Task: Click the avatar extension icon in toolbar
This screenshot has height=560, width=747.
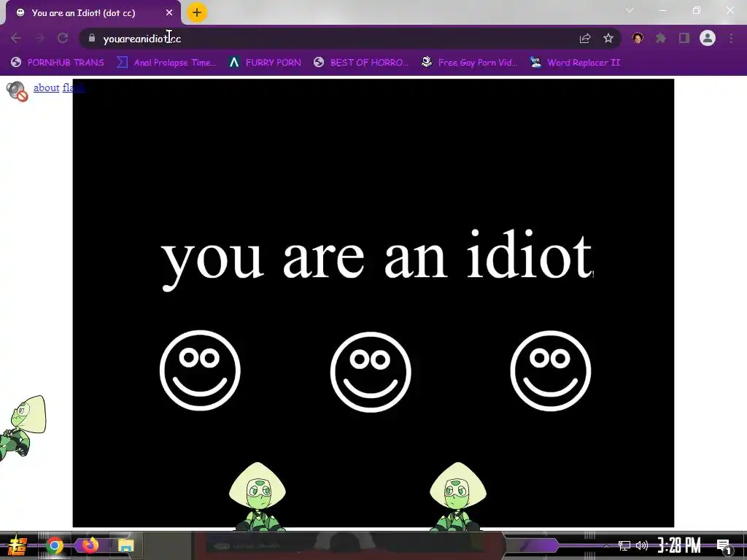Action: (638, 38)
